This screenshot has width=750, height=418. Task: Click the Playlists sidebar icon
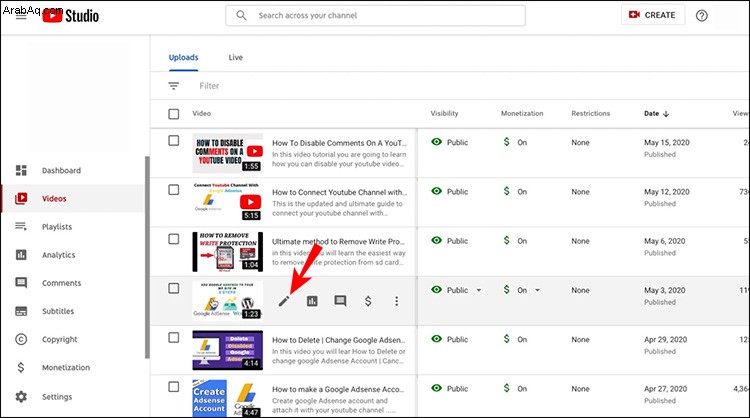pyautogui.click(x=21, y=226)
